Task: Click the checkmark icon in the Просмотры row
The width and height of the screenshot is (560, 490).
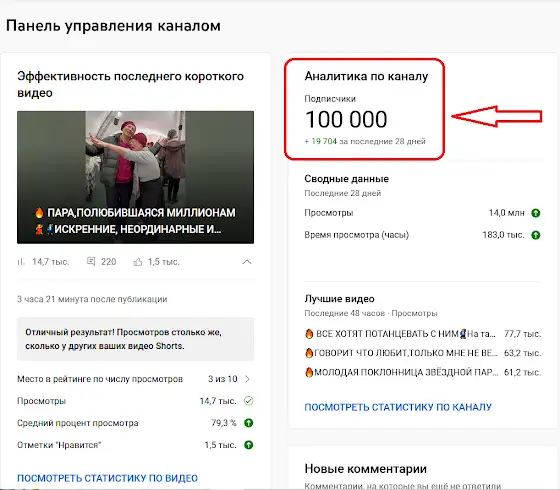Action: click(x=249, y=401)
